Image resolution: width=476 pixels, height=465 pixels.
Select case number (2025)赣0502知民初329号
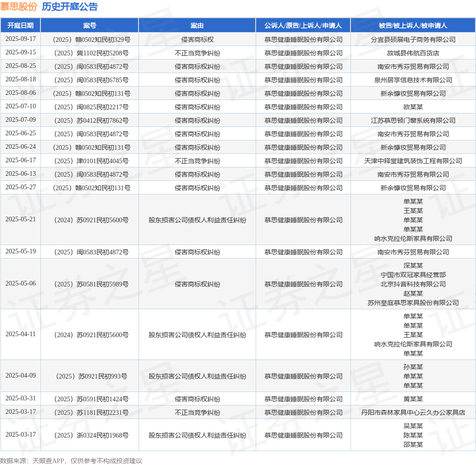click(x=92, y=40)
